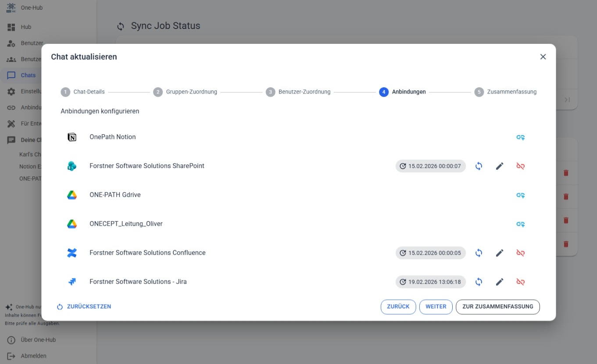Unlink the SharePoint connection
597x364 pixels.
[x=520, y=166]
